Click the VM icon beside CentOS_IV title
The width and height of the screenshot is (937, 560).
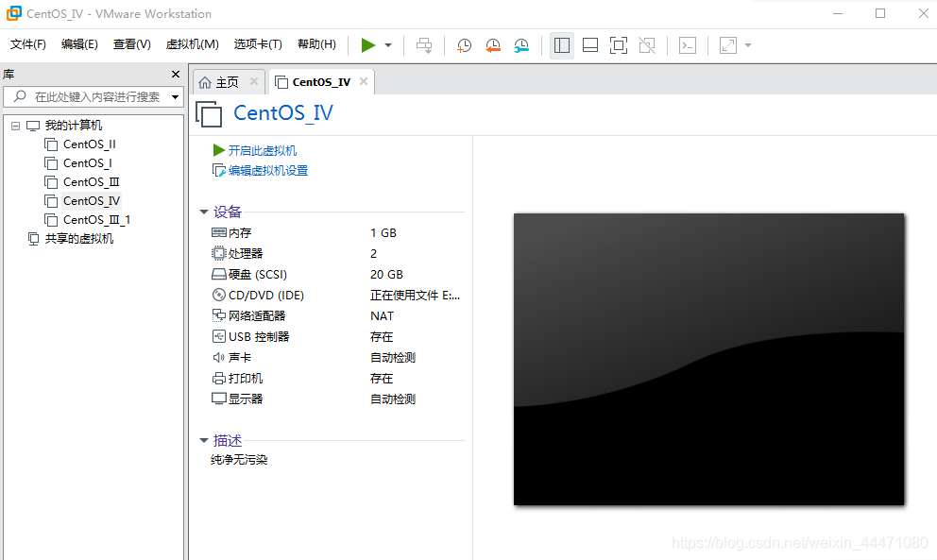click(209, 113)
